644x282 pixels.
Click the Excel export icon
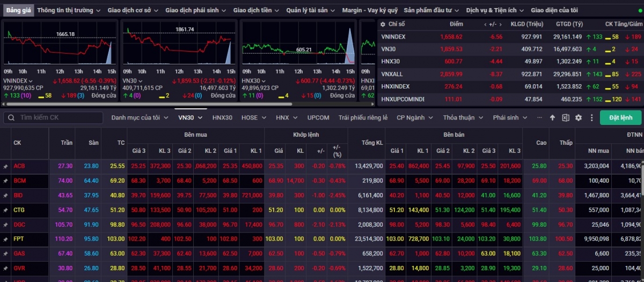pyautogui.click(x=566, y=118)
